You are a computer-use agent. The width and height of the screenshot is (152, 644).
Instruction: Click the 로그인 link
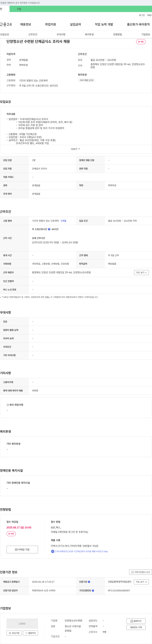pyautogui.click(x=142, y=15)
